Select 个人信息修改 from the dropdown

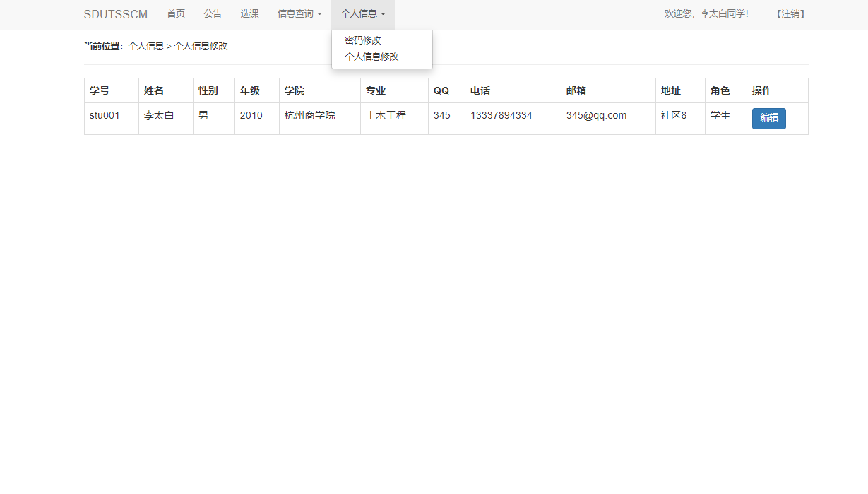coord(373,57)
